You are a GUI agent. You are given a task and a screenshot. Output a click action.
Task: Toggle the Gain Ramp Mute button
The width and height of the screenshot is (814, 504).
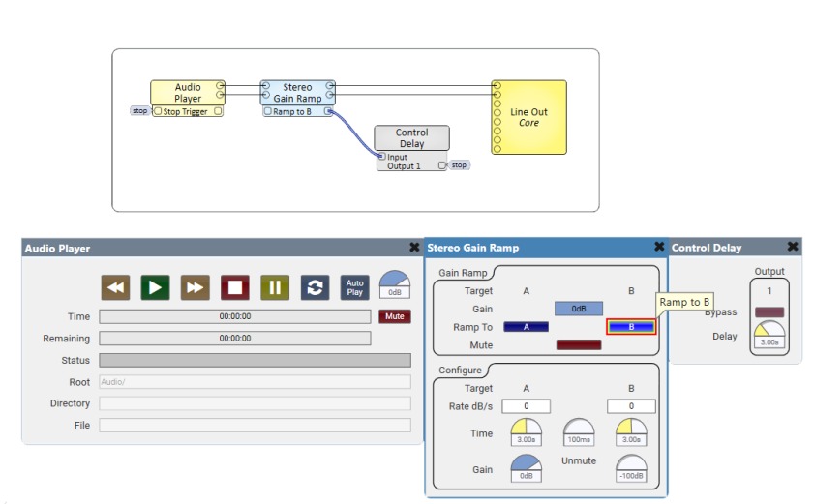(579, 345)
